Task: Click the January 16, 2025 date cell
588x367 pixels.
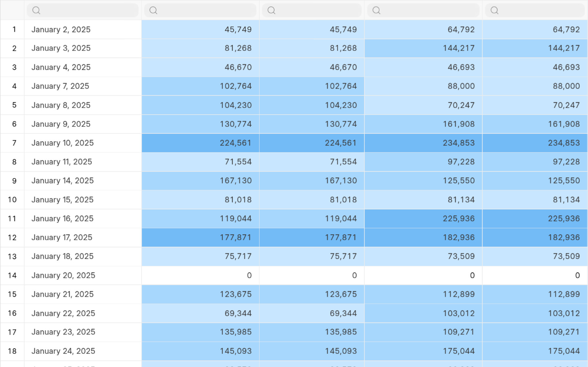Action: click(x=83, y=218)
